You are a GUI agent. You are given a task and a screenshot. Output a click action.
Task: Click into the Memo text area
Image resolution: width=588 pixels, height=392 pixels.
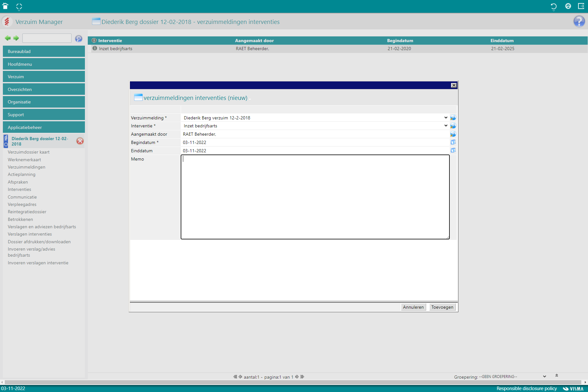point(315,197)
